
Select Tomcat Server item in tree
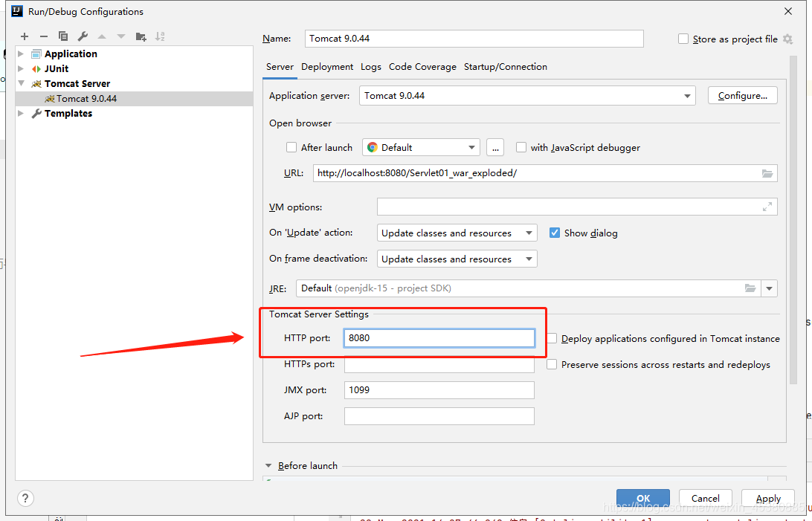pos(77,83)
